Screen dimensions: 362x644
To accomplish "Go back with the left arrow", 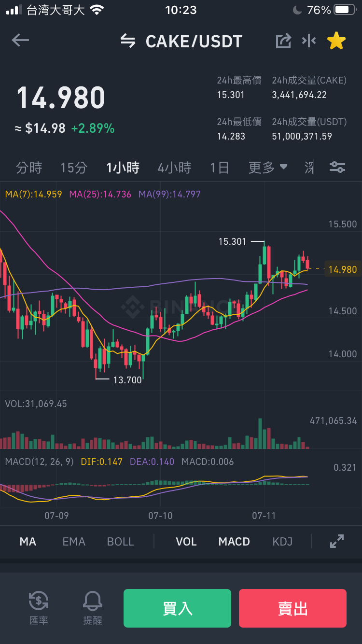I will coord(20,41).
